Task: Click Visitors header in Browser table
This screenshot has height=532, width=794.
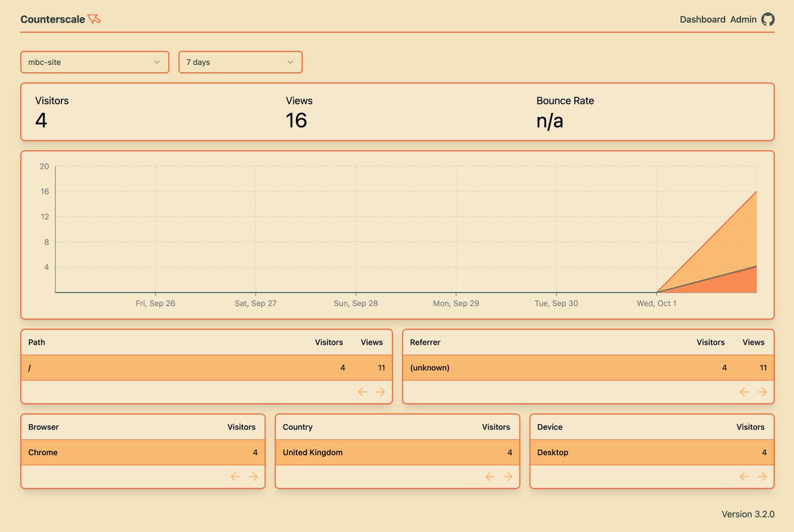Action: (x=242, y=427)
